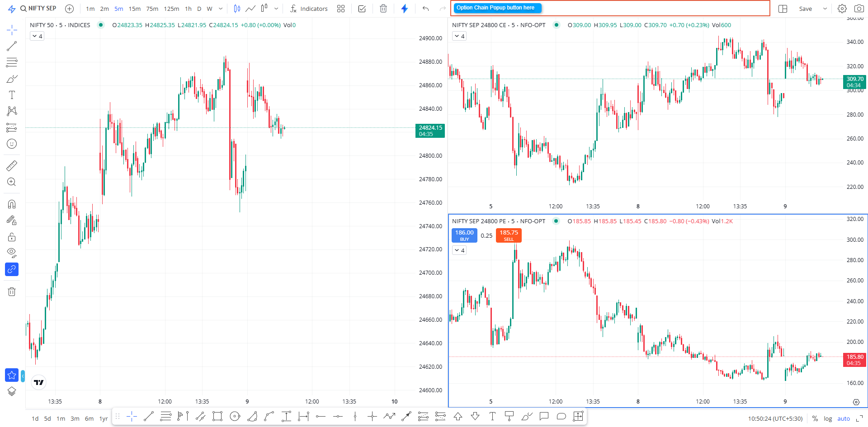
Task: Click the Undo arrow in toolbar
Action: [x=425, y=9]
